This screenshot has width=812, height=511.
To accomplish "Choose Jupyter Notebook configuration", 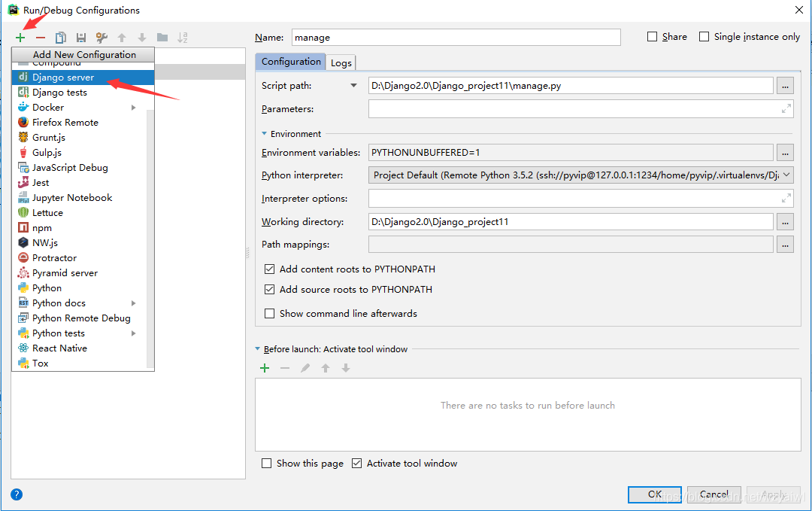I will (79, 197).
